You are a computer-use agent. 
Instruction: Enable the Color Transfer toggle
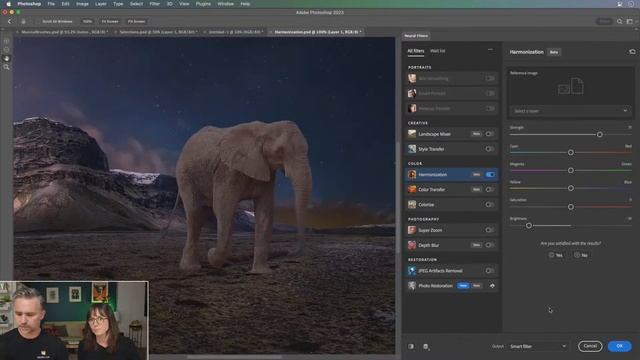point(490,189)
